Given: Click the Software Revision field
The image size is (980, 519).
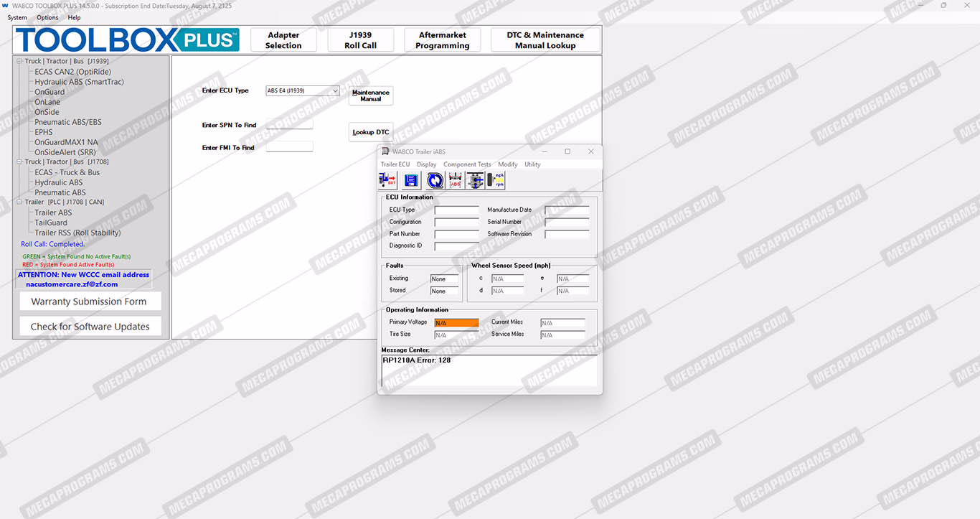Looking at the screenshot, I should click(567, 235).
